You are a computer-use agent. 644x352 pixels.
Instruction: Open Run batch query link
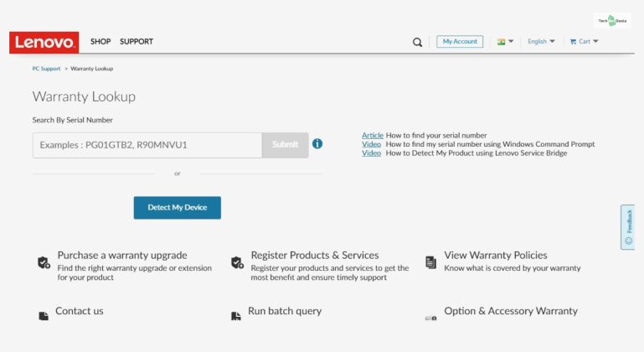click(285, 311)
